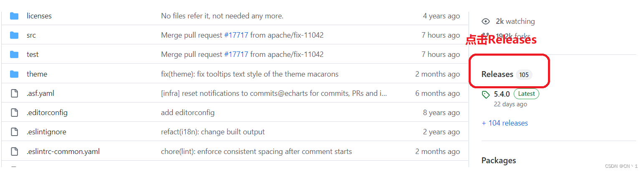The width and height of the screenshot is (644, 172).
Task: Open the Releases heading link
Action: pos(497,74)
